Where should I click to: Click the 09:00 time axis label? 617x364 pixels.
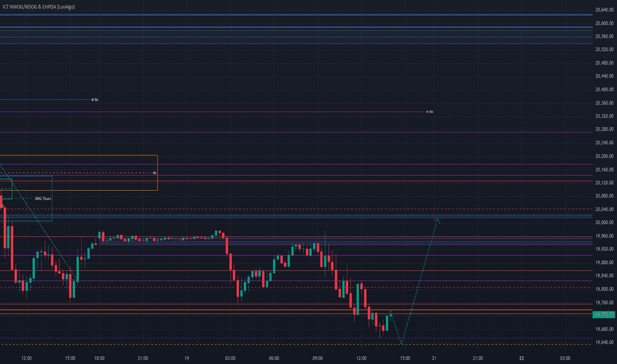point(318,358)
